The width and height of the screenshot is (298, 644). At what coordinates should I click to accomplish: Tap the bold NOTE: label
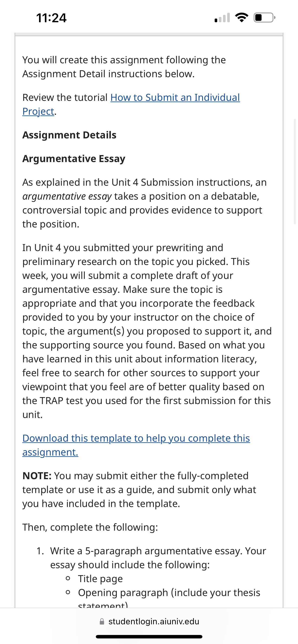pyautogui.click(x=37, y=476)
